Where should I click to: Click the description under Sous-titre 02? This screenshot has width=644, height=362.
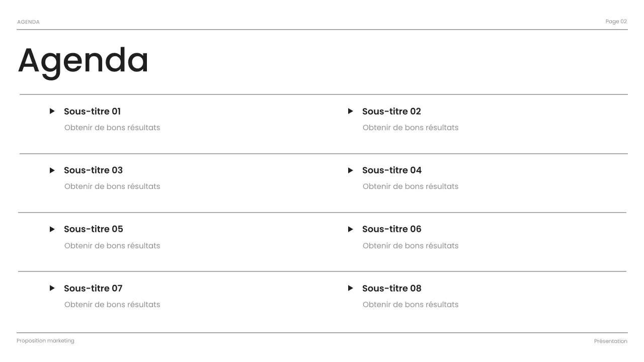pos(410,128)
